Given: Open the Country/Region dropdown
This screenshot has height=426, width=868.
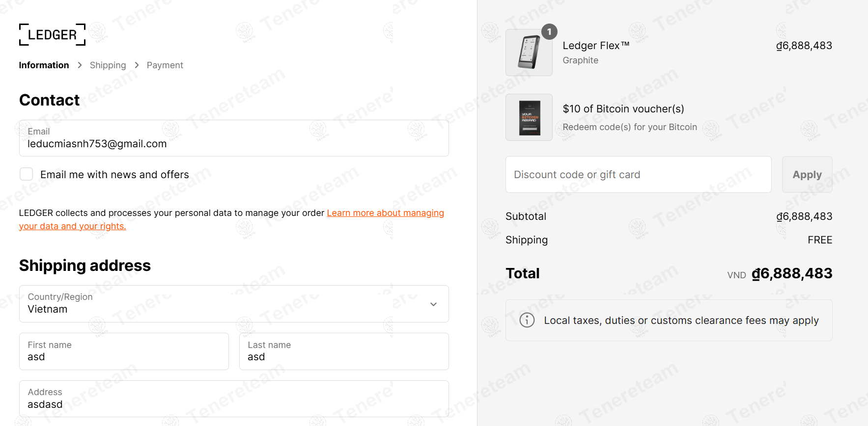Looking at the screenshot, I should pos(226,304).
